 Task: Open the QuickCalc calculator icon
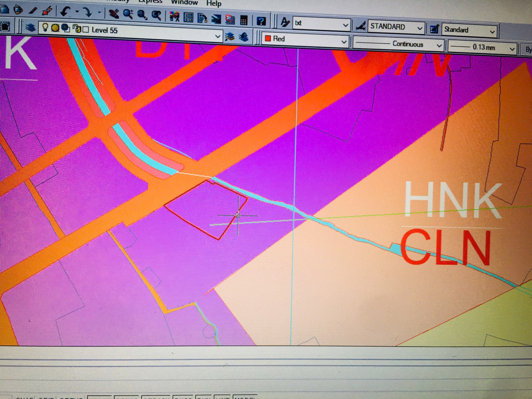[244, 20]
